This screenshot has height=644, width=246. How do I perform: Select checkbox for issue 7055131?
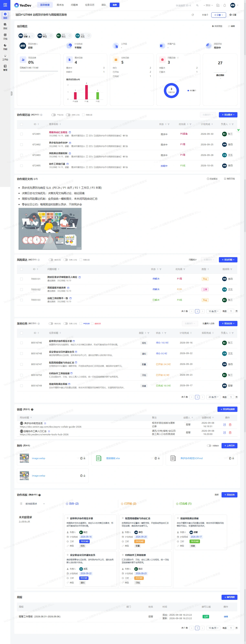[21, 279]
